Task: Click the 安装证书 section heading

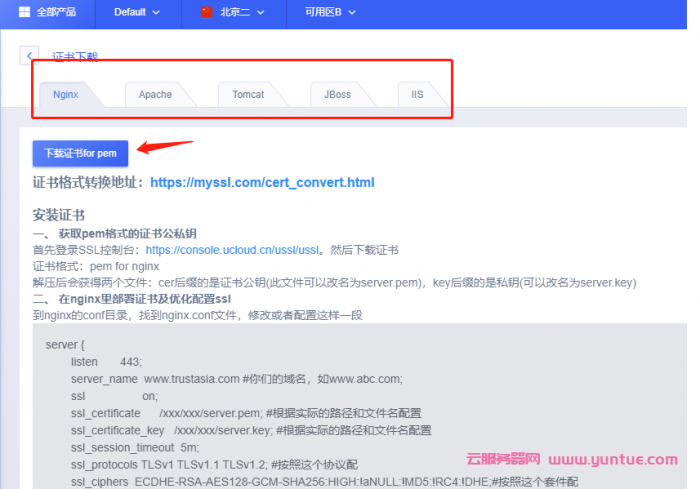Action: pyautogui.click(x=59, y=215)
